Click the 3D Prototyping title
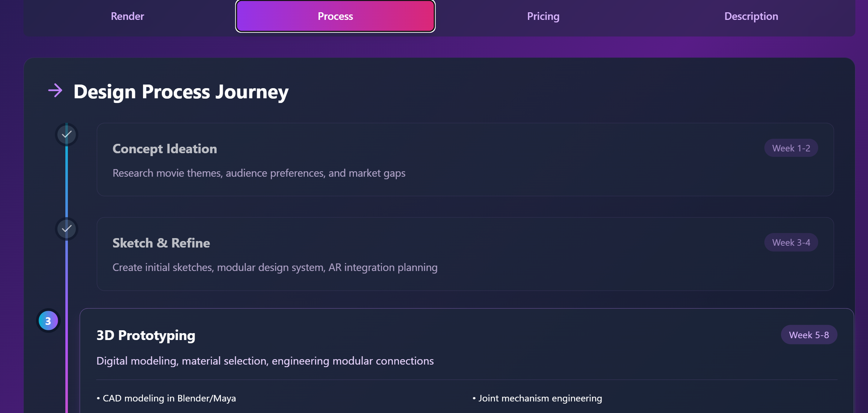This screenshot has width=868, height=413. click(146, 335)
